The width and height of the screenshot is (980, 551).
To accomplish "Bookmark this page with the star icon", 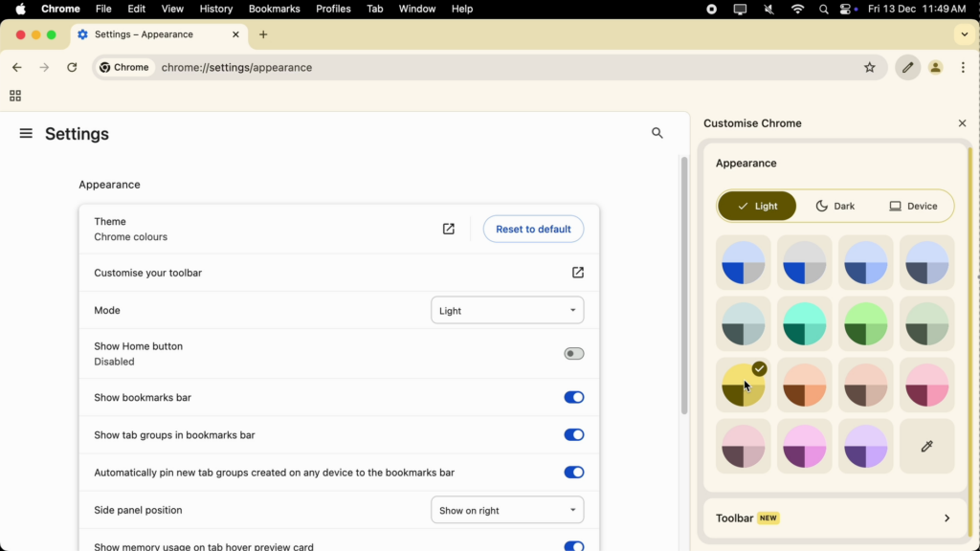I will pyautogui.click(x=869, y=68).
